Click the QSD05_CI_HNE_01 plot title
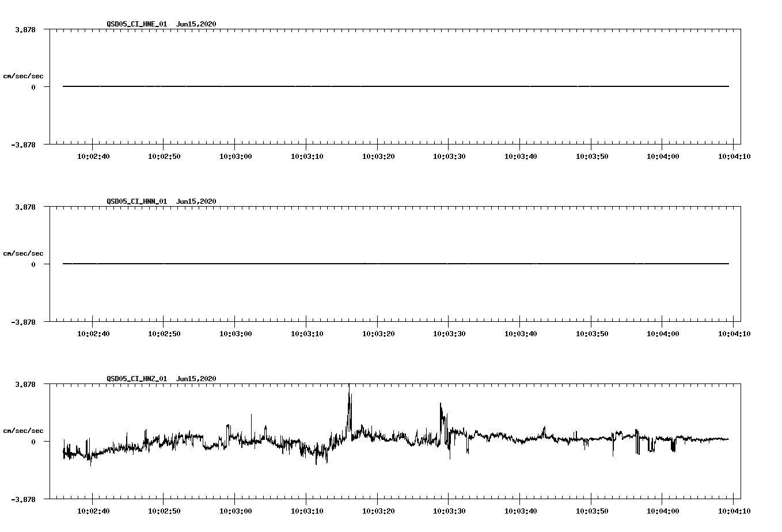 coord(162,24)
